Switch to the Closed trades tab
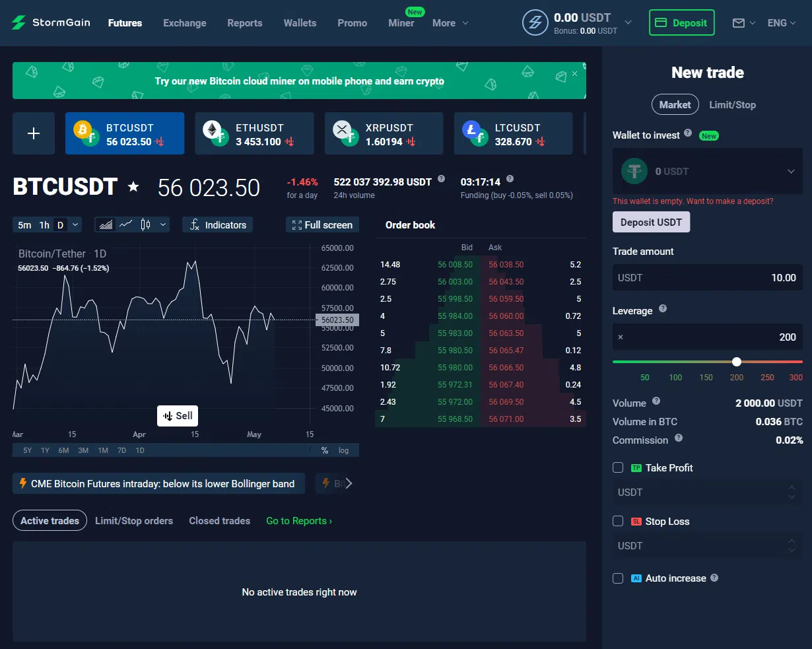Screen dimensions: 812x649 [x=220, y=521]
